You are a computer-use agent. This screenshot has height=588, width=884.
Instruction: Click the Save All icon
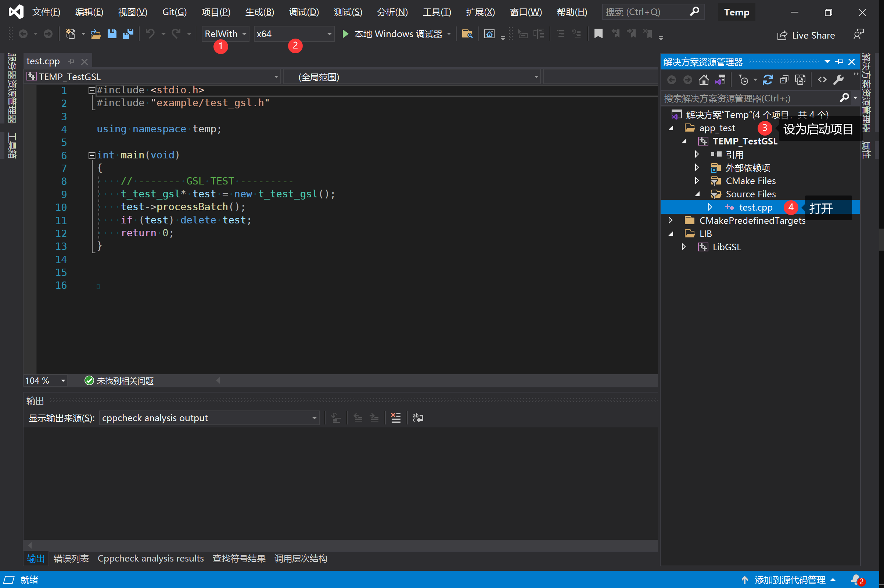tap(128, 34)
